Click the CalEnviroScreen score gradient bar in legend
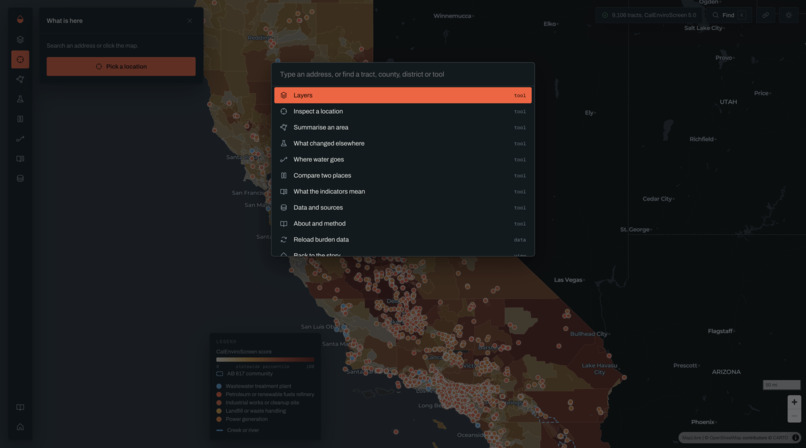 point(265,360)
